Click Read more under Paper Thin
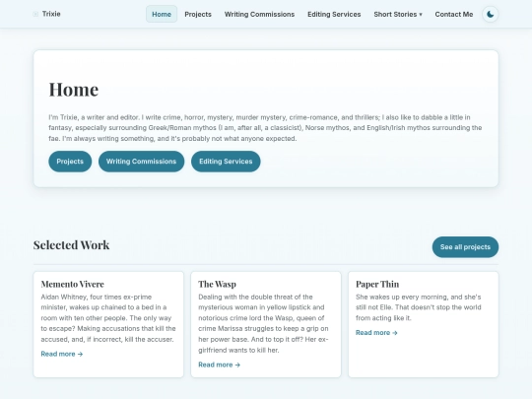532x399 pixels. (376, 333)
